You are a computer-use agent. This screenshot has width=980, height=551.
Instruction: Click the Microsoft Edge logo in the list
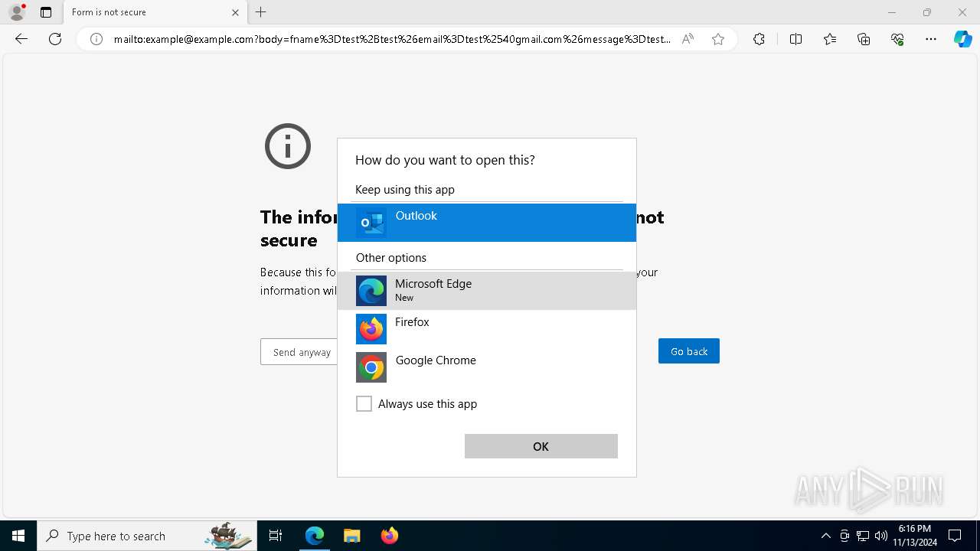point(371,291)
